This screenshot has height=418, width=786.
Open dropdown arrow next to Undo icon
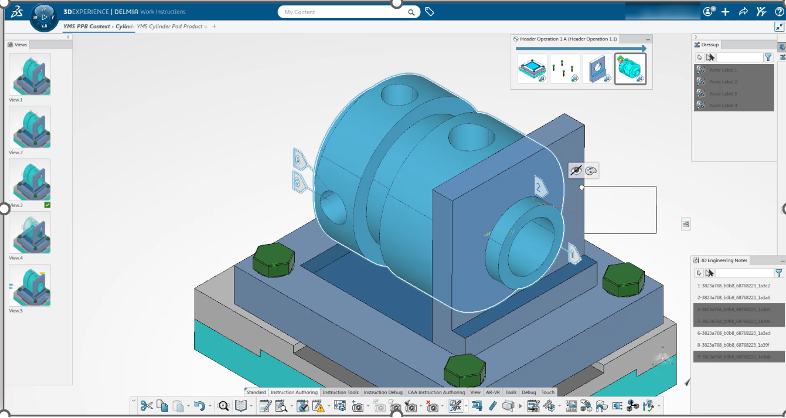(x=209, y=406)
